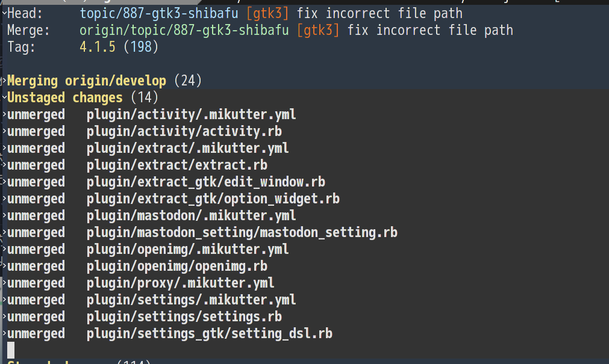Collapse the Unstaged changes section
609x364 pixels.
[4, 97]
